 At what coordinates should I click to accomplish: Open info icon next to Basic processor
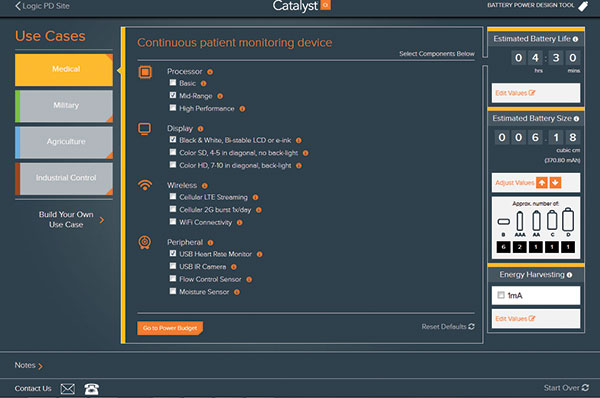[x=204, y=83]
